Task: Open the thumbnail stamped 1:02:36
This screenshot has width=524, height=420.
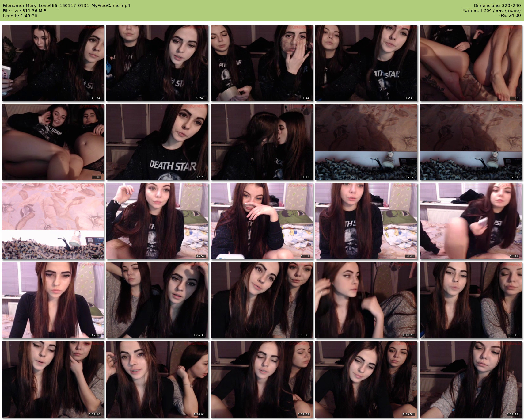Action: pyautogui.click(x=53, y=300)
